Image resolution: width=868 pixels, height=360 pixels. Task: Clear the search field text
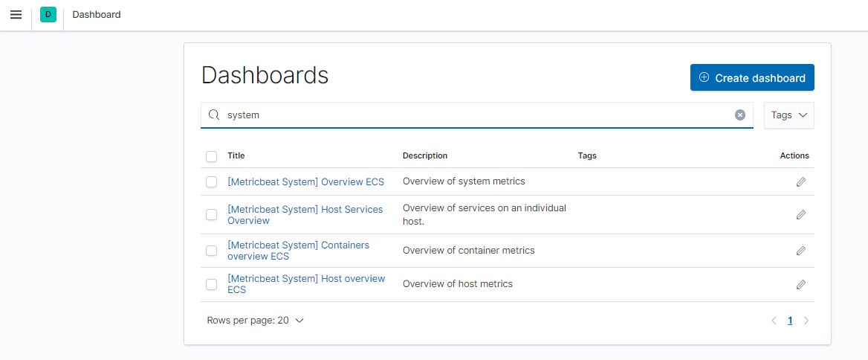click(740, 115)
